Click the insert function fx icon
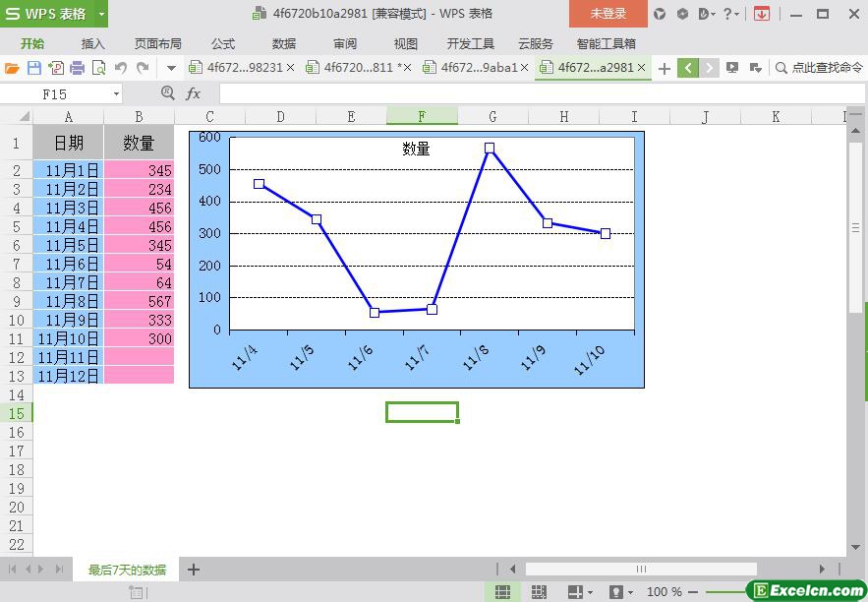Screen dimensions: 868x602 [194, 93]
